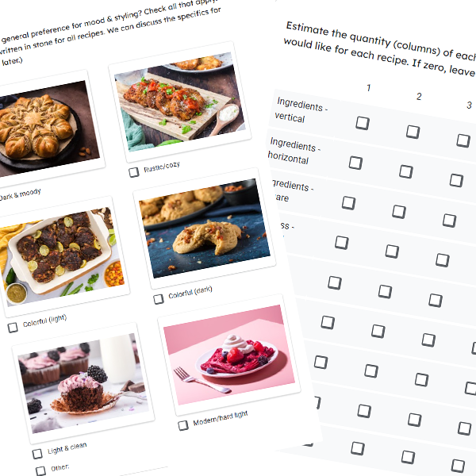The width and height of the screenshot is (476, 476).
Task: Check Ingredients - vertical column 2 box
Action: [x=413, y=132]
